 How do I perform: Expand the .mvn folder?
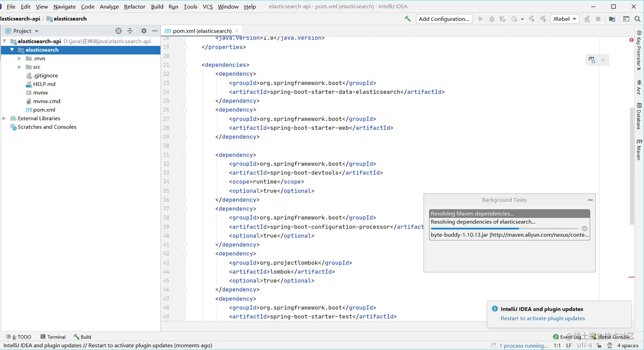coord(19,58)
